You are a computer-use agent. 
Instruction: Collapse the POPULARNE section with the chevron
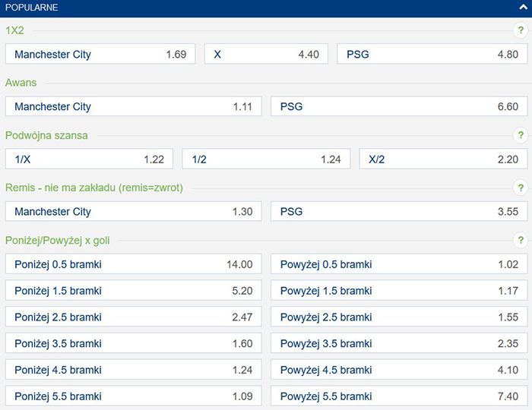point(521,8)
